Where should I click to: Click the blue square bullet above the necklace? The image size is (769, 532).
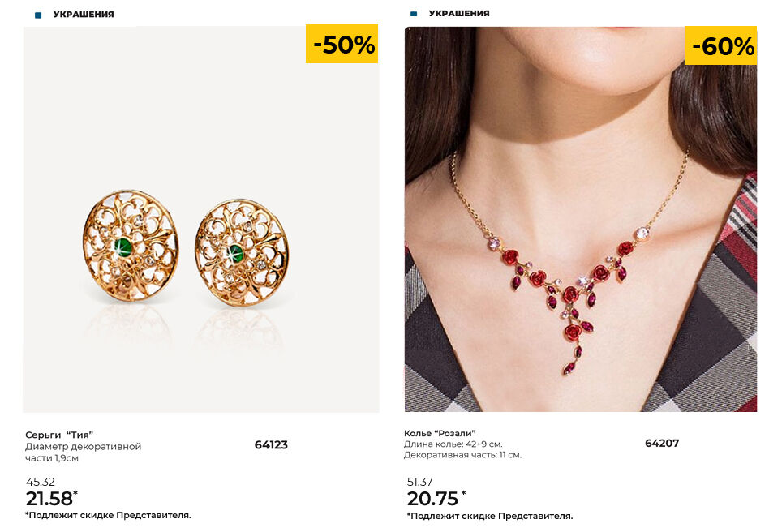click(414, 14)
